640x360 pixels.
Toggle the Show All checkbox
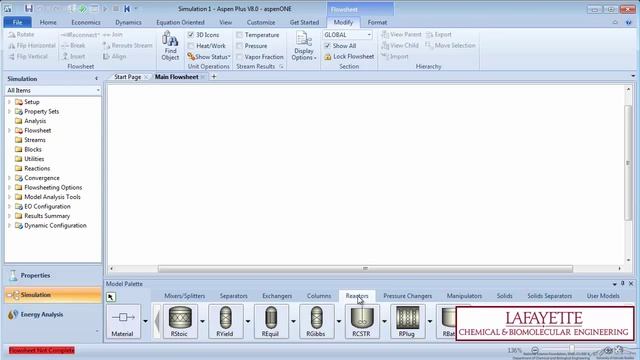tap(327, 46)
